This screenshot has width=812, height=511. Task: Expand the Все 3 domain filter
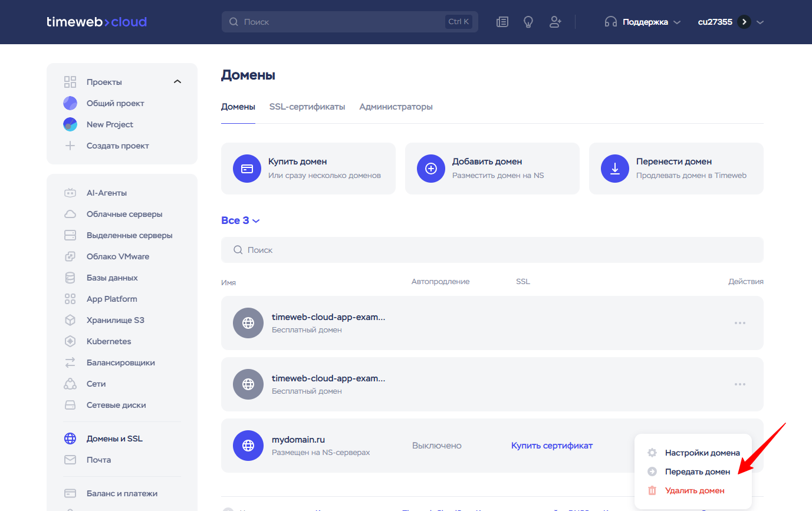(x=240, y=220)
